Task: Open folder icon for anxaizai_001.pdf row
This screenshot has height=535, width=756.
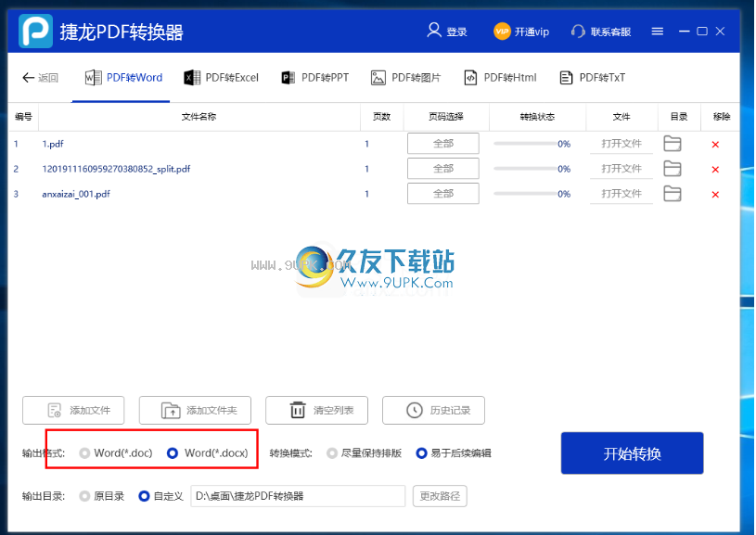Action: click(673, 194)
